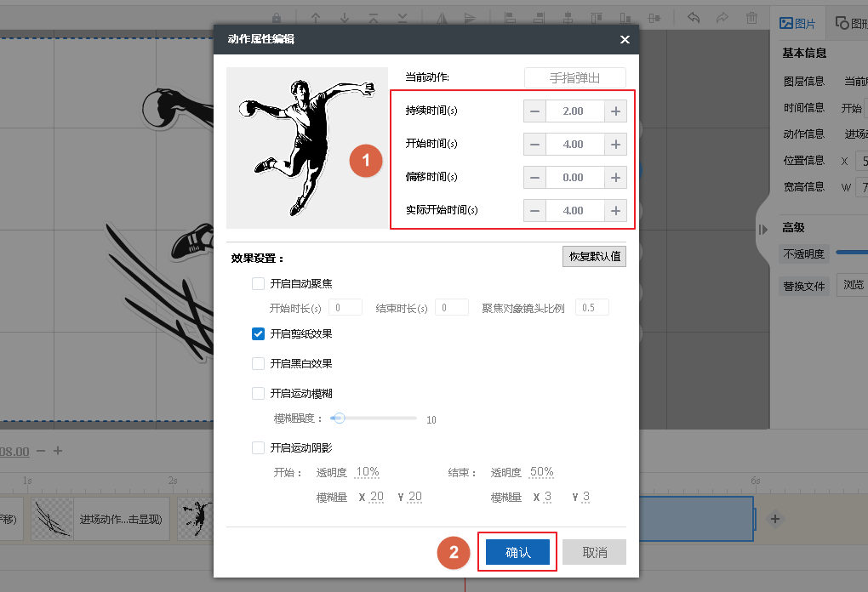Viewport: 868px width, 592px height.
Task: Click the move layer up arrow icon
Action: click(x=317, y=17)
